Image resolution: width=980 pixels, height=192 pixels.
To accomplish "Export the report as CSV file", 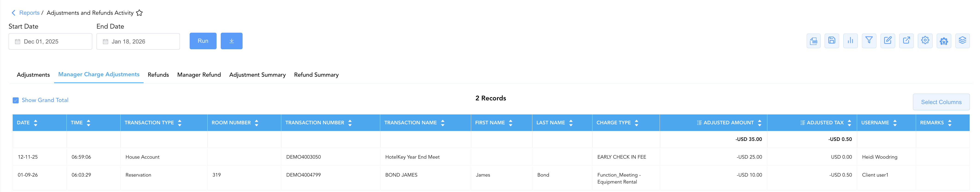I will pyautogui.click(x=813, y=41).
